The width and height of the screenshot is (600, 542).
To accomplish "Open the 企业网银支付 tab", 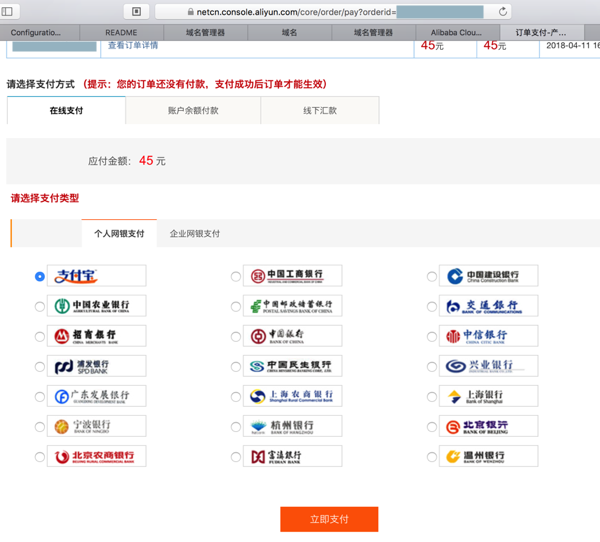I will click(x=195, y=233).
